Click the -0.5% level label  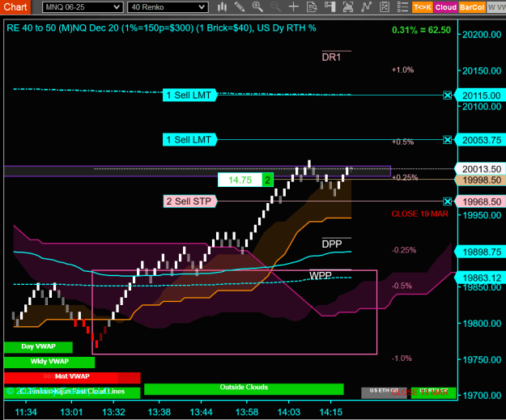pos(402,286)
